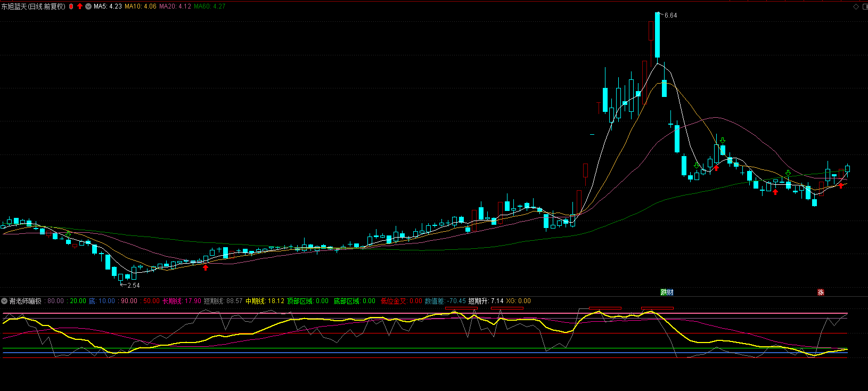This screenshot has height=391, width=868.
Task: Click the 短期升: 7.14 value
Action: pyautogui.click(x=486, y=301)
